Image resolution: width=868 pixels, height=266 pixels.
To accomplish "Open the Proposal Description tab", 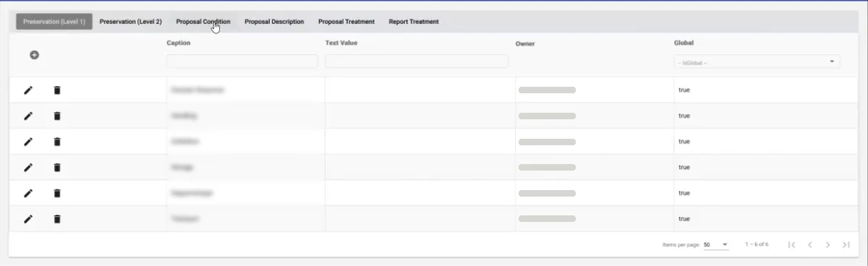I will [x=274, y=22].
